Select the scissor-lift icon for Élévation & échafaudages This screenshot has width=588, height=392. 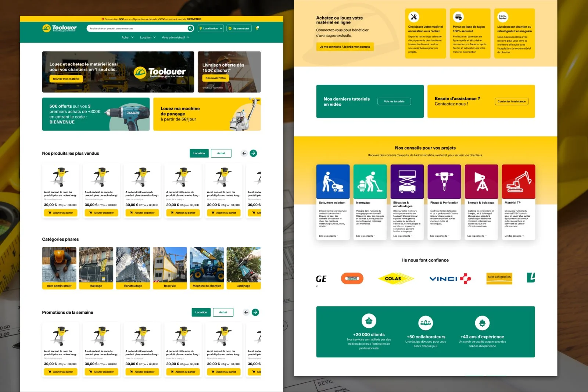coord(407,181)
